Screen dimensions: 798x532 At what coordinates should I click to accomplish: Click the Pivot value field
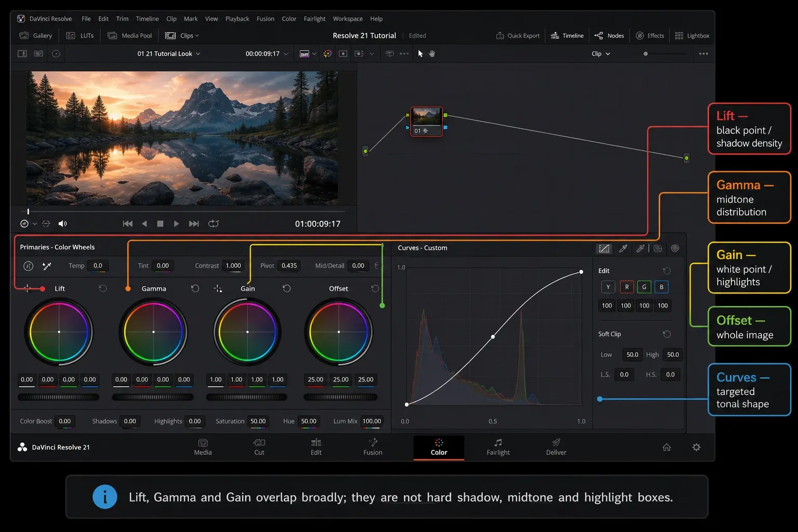point(289,265)
